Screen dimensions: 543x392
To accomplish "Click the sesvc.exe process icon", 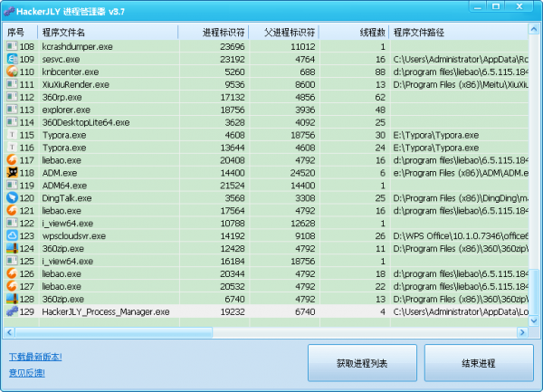I will [12, 59].
